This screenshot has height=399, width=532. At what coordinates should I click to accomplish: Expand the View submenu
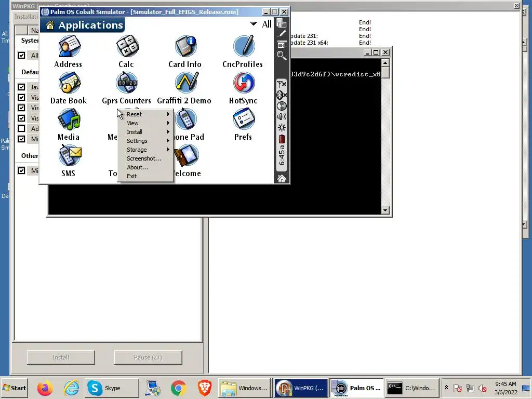(x=145, y=123)
